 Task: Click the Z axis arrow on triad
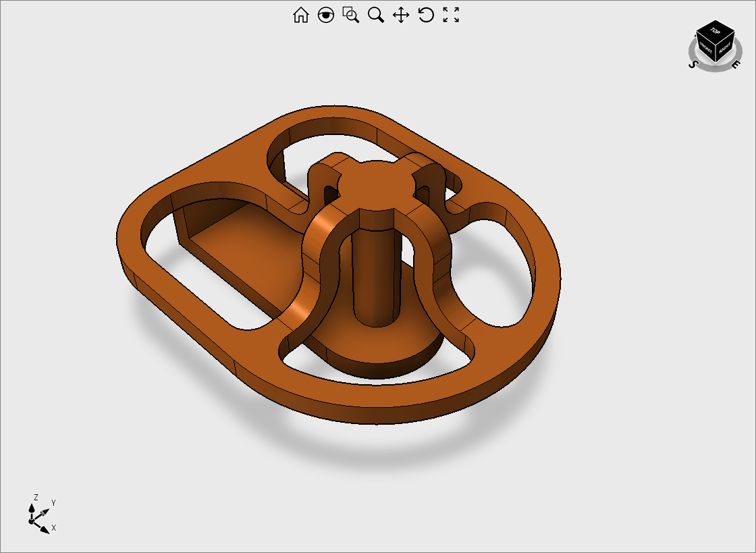tap(31, 507)
